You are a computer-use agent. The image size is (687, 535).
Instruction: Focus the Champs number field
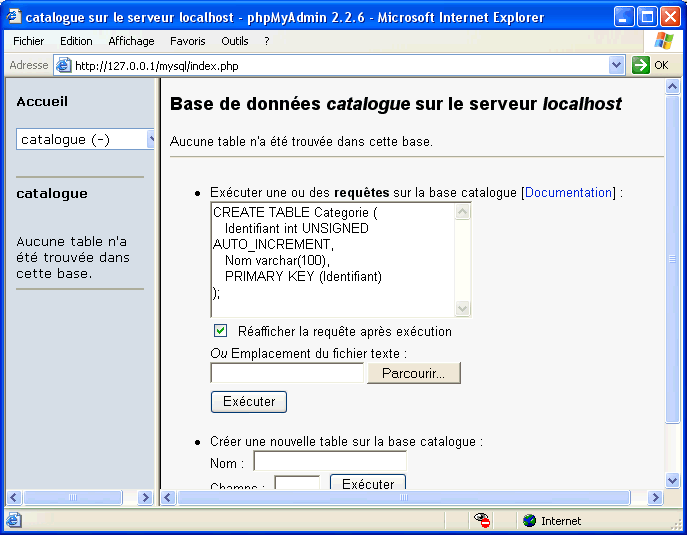tap(297, 482)
